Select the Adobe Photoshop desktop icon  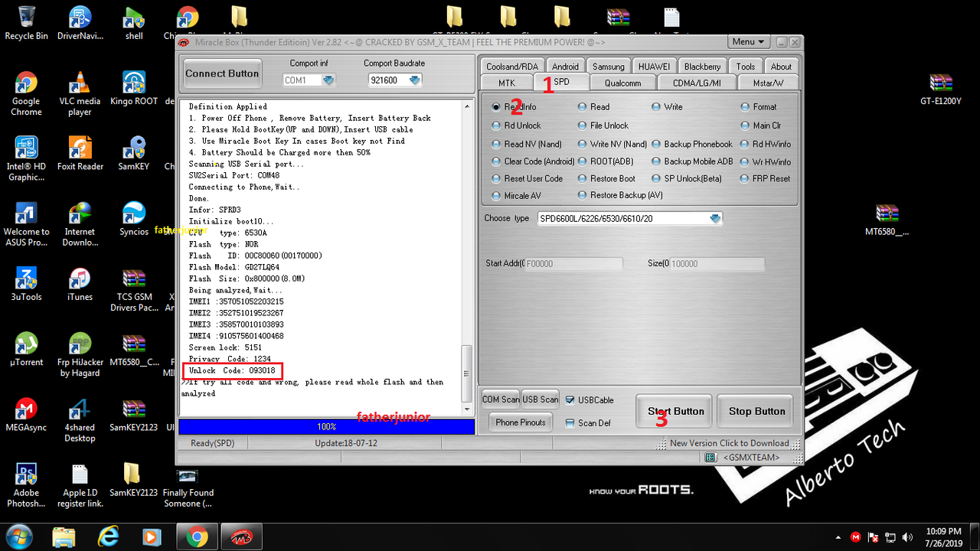[x=26, y=485]
